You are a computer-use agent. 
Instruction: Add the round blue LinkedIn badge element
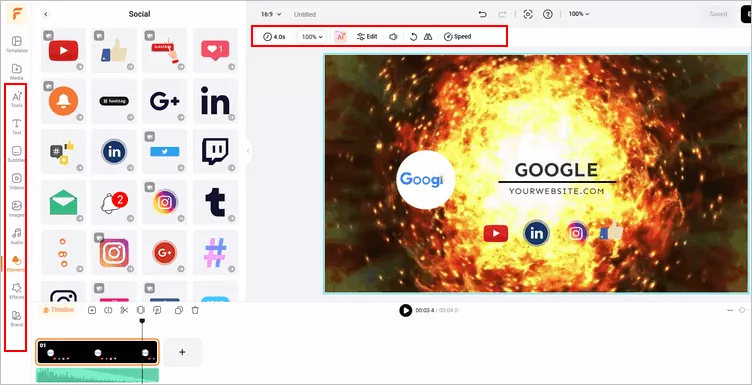114,152
